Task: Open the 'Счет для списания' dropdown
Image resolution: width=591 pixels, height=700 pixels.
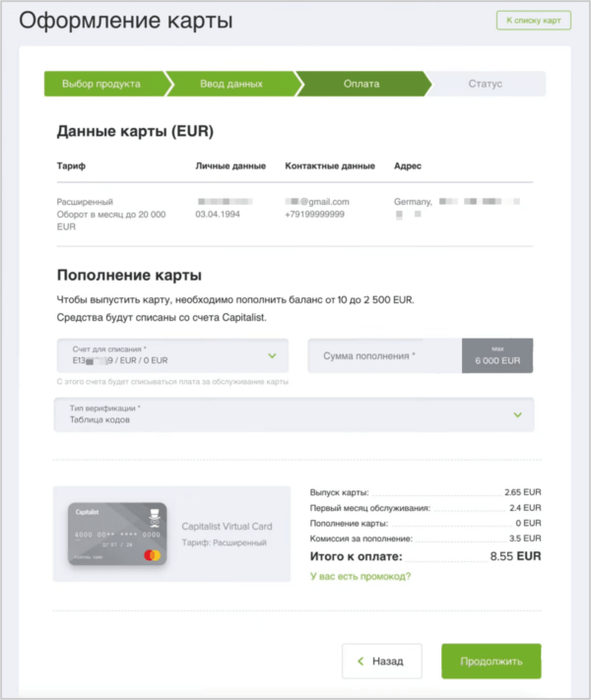Action: (x=172, y=355)
